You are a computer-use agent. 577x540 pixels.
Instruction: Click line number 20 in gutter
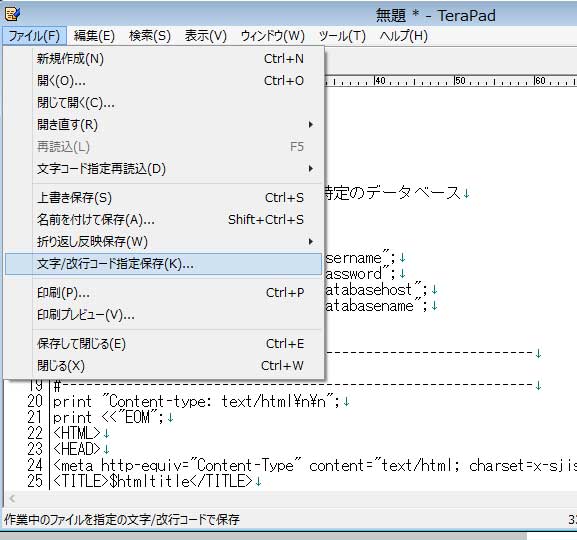tap(35, 401)
